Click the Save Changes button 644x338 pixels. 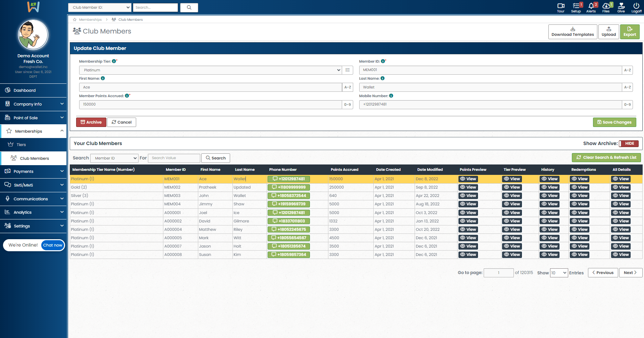[x=614, y=122]
